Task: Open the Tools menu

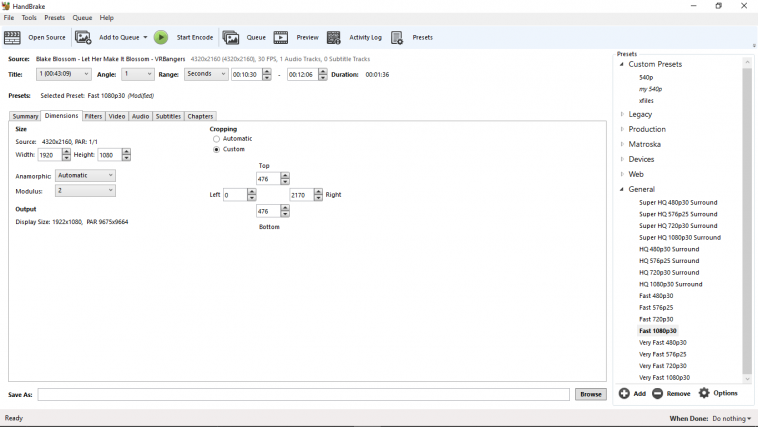Action: tap(29, 18)
